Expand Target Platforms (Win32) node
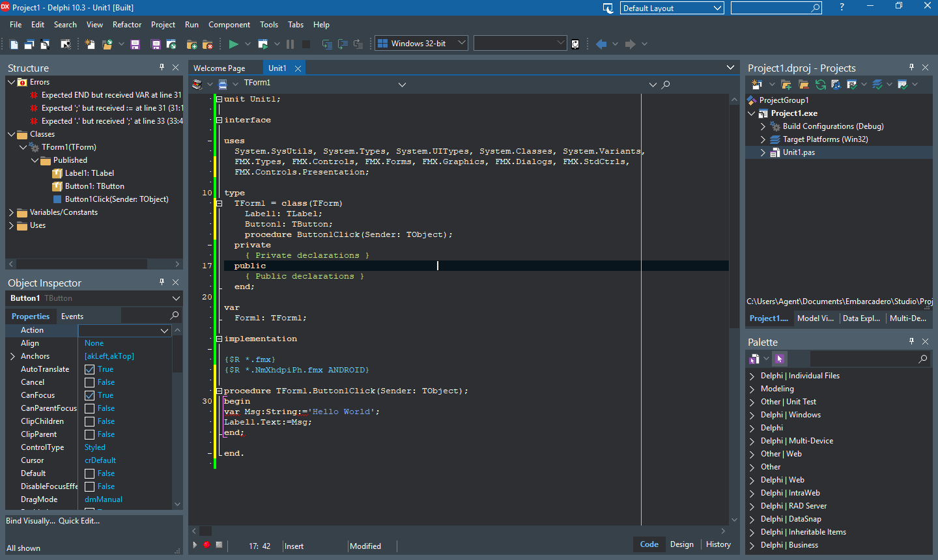This screenshot has width=938, height=560. pos(763,139)
